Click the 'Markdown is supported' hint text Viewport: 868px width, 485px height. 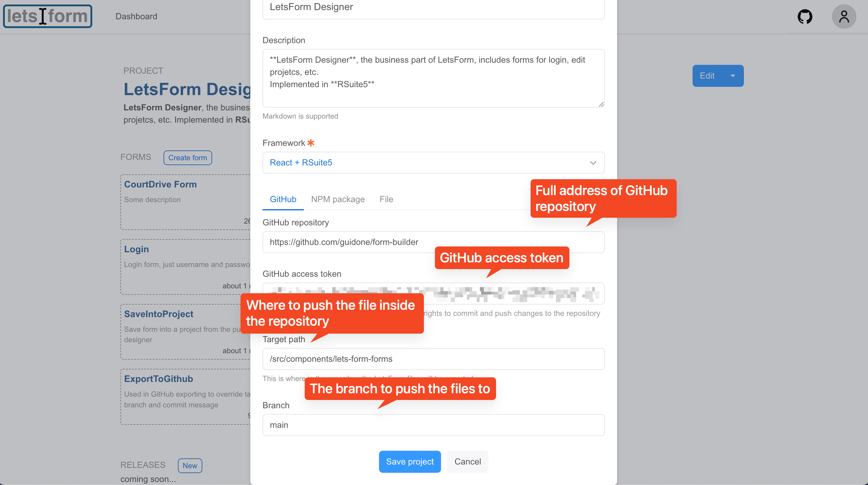300,116
